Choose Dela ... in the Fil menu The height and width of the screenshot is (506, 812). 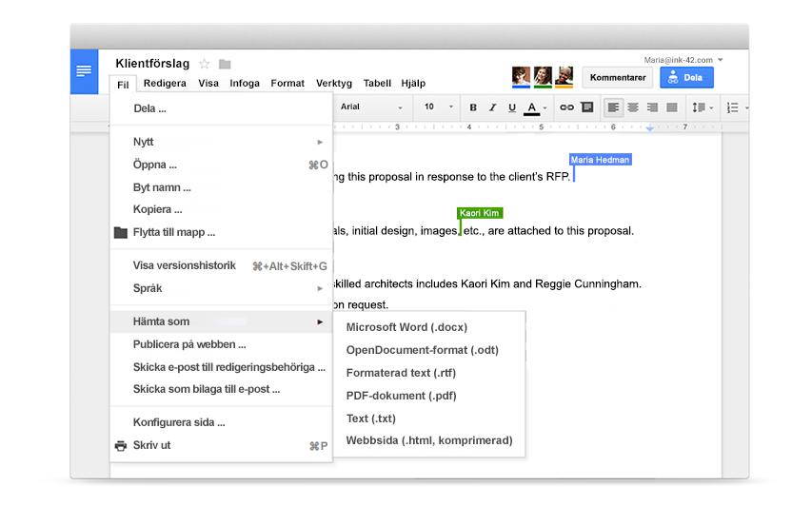221,108
